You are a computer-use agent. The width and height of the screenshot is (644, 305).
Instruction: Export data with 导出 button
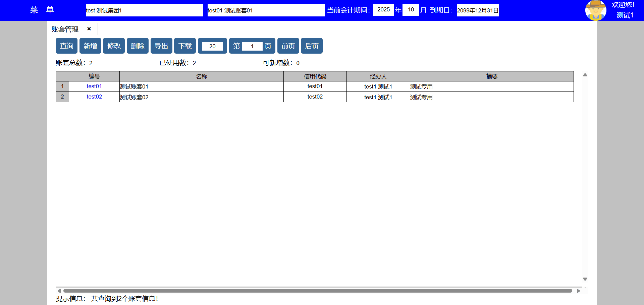161,46
